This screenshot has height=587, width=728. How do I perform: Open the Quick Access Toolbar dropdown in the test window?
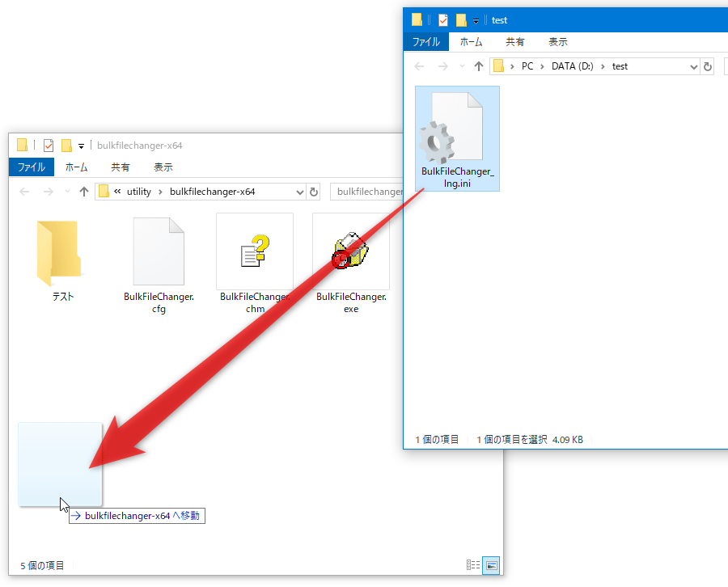(x=476, y=21)
